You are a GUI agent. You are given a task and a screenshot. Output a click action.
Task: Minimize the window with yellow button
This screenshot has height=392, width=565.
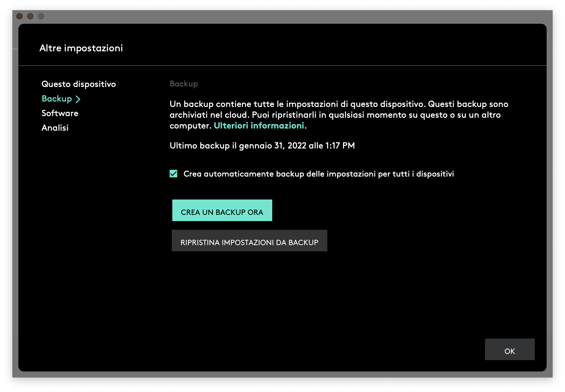coord(30,16)
